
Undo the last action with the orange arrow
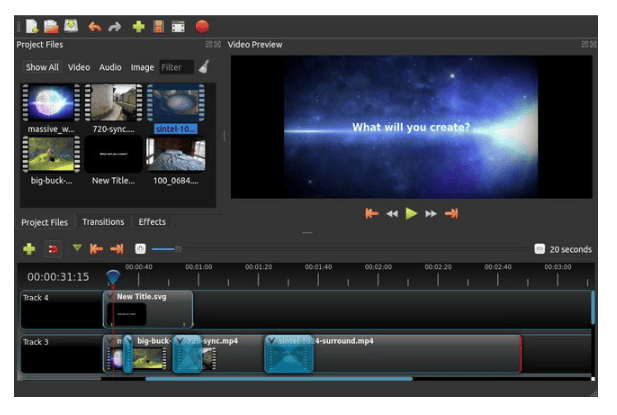pos(95,27)
